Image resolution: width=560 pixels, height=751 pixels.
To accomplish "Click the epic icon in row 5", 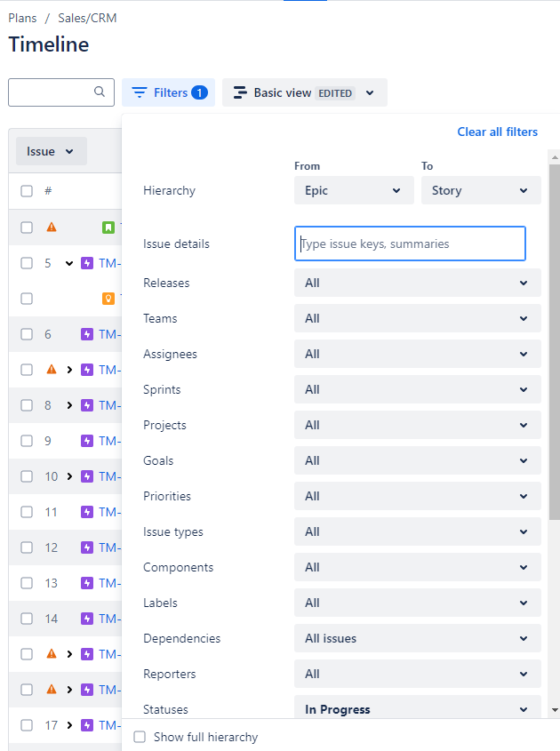I will (x=87, y=263).
